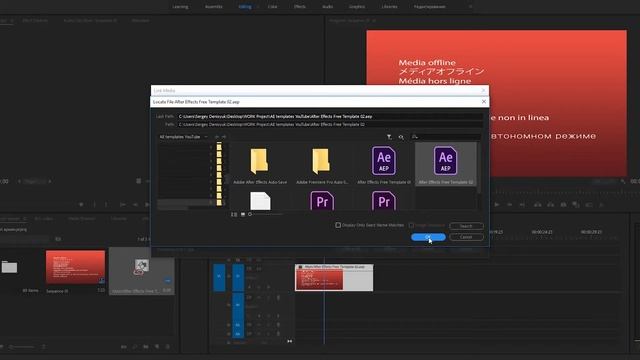This screenshot has height=360, width=640.
Task: Select the offline clip on the timeline
Action: (x=334, y=278)
